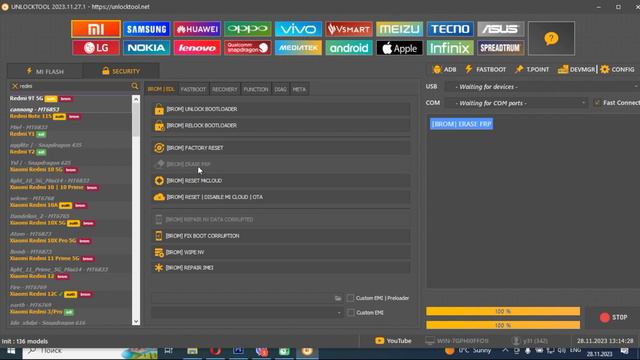
Task: Run [BROM] RELOCK BOOTLOADER
Action: click(x=281, y=125)
